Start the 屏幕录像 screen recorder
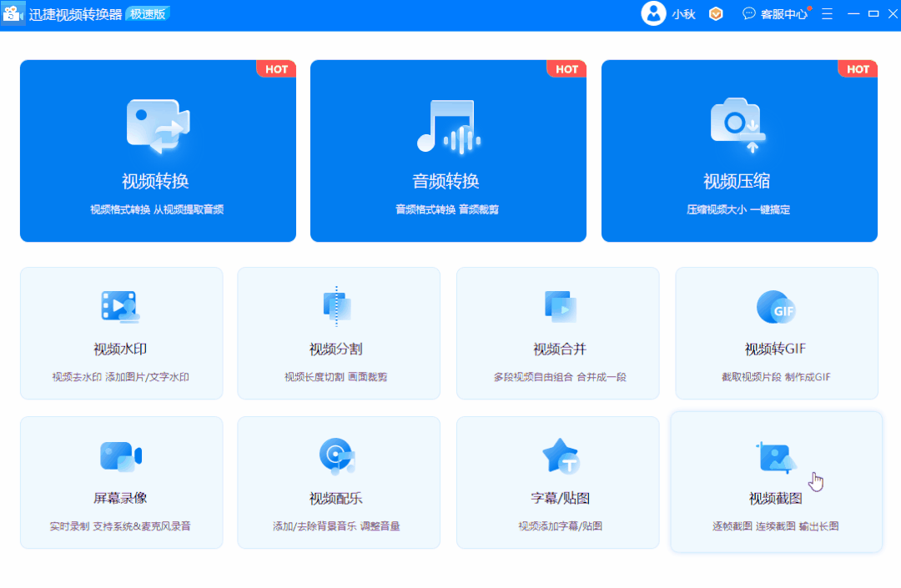The image size is (901, 588). [x=120, y=482]
